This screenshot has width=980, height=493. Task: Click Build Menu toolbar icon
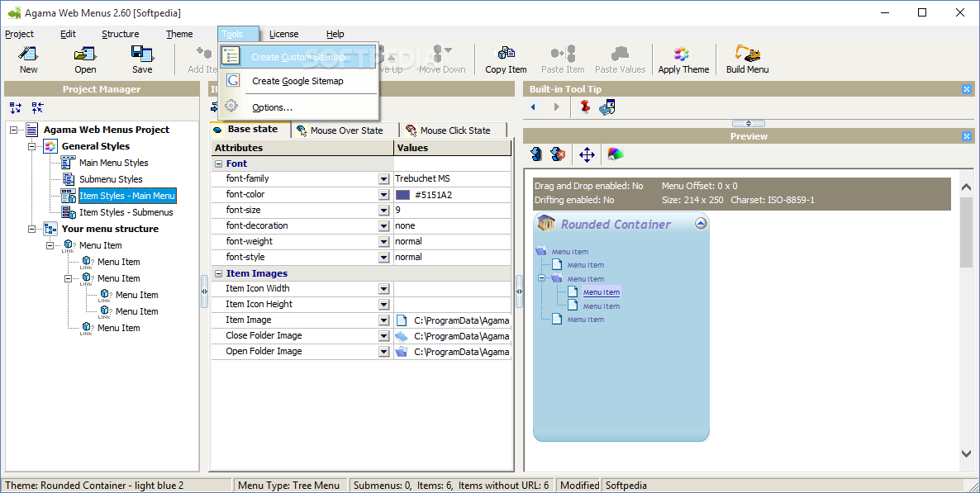click(x=748, y=55)
